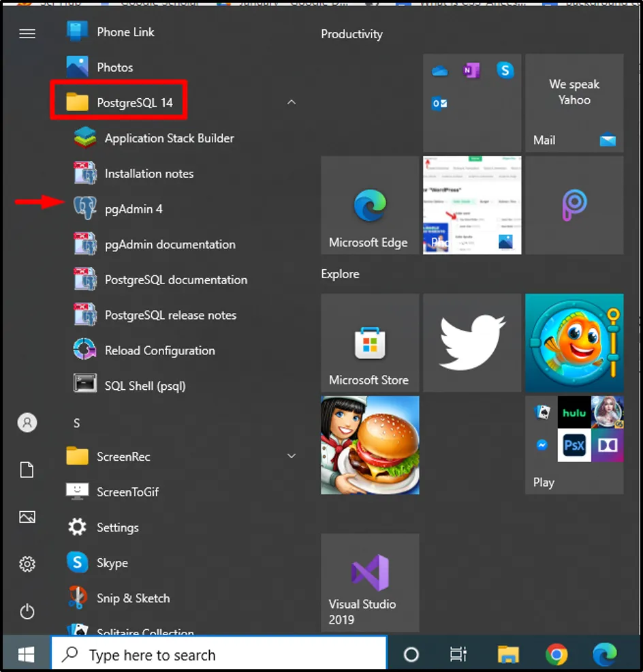The height and width of the screenshot is (672, 643).
Task: Launch the Visual Studio 2019 tile
Action: [x=370, y=583]
